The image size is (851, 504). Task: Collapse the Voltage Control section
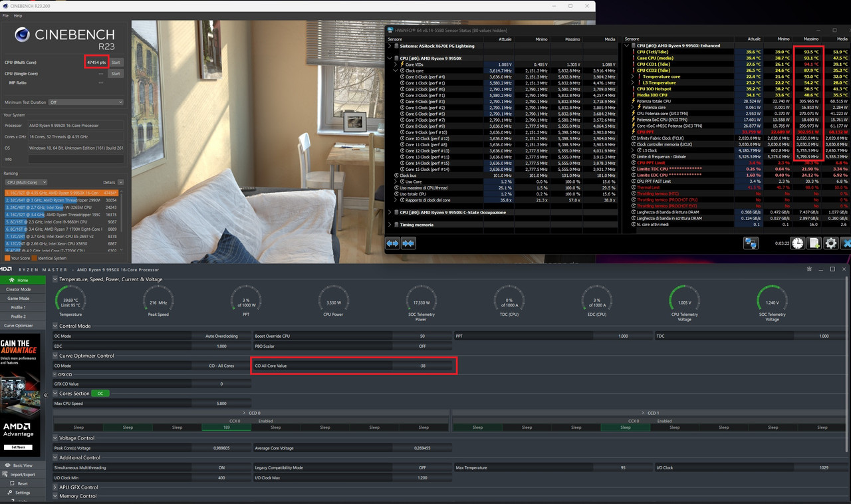[55, 438]
